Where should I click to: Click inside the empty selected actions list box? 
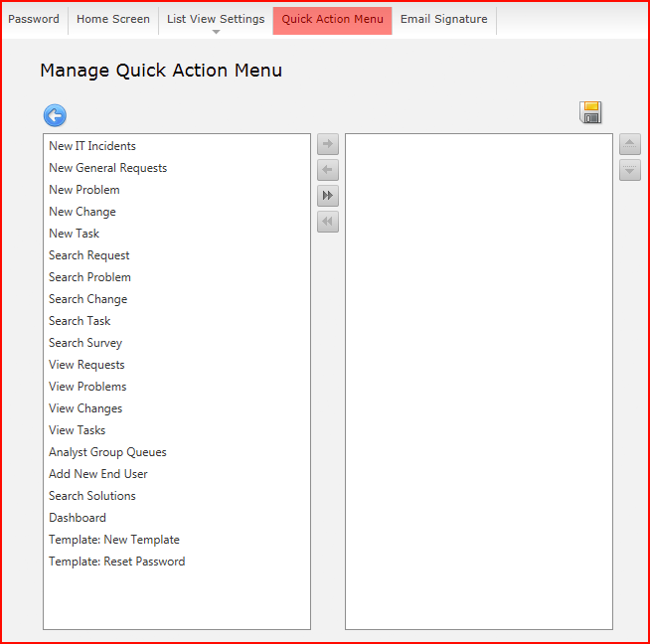(479, 382)
